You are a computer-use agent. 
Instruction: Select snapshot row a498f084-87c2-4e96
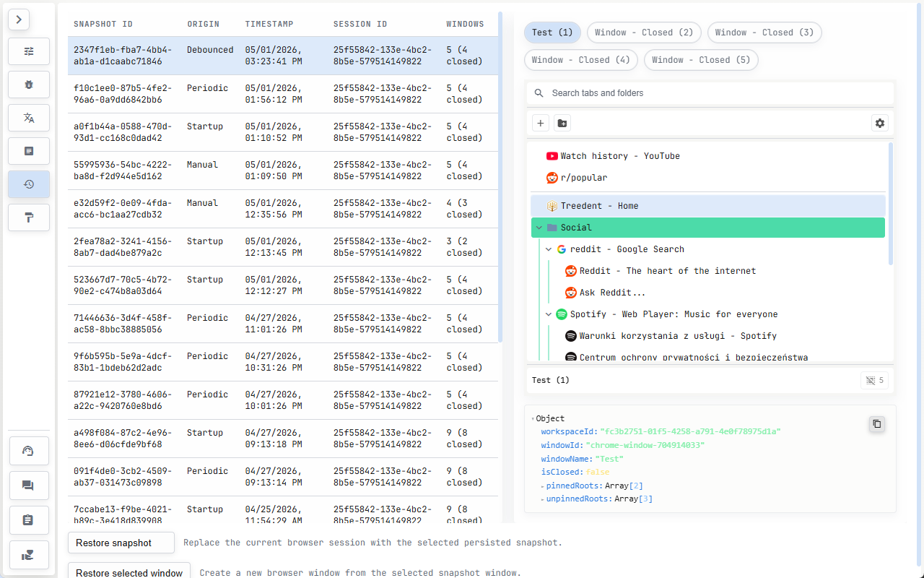click(x=283, y=439)
